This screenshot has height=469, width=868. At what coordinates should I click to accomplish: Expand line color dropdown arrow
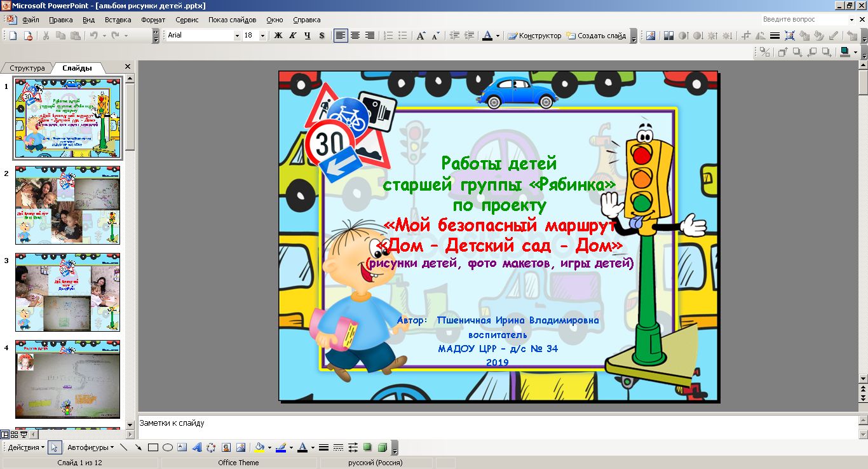tap(291, 447)
